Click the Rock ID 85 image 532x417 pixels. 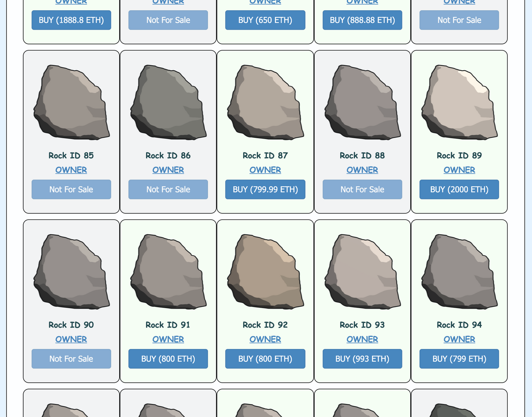71,102
